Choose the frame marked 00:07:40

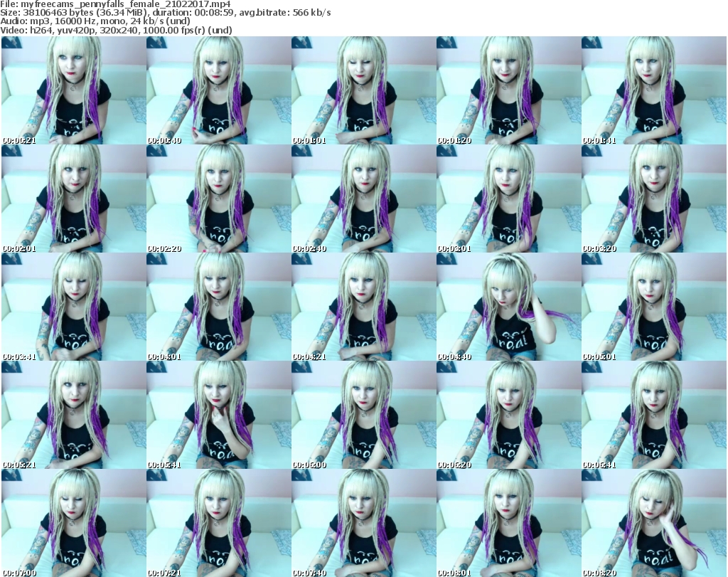pos(363,523)
